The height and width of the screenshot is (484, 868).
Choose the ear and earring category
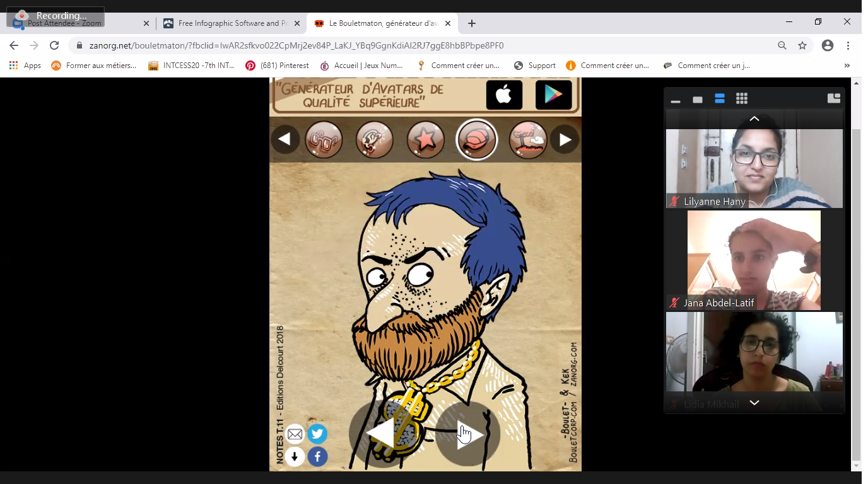coord(374,139)
